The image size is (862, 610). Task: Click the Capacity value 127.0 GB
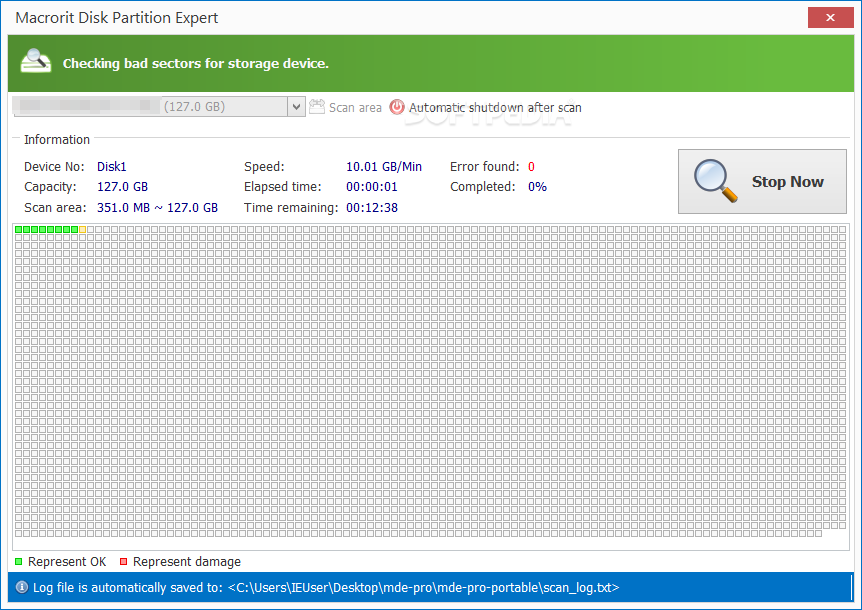coord(123,187)
